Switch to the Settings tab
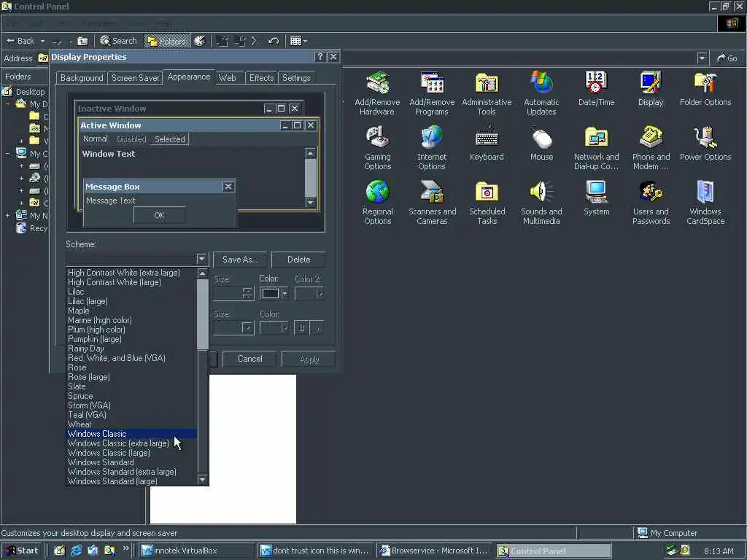Screen dimensions: 747x560 pyautogui.click(x=296, y=77)
